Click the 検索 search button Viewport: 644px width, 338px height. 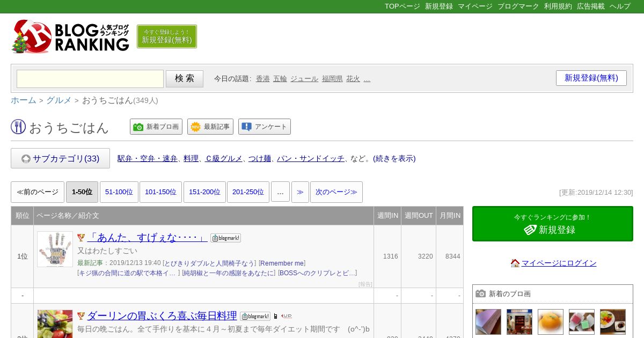[185, 79]
